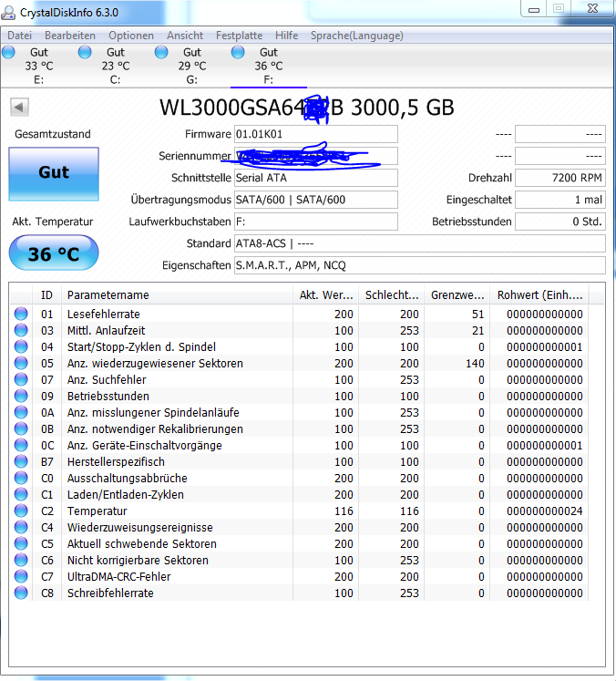Click status orb of Start/Stopp-Zyklen d. Spindel row
This screenshot has height=681, width=616.
pyautogui.click(x=21, y=346)
